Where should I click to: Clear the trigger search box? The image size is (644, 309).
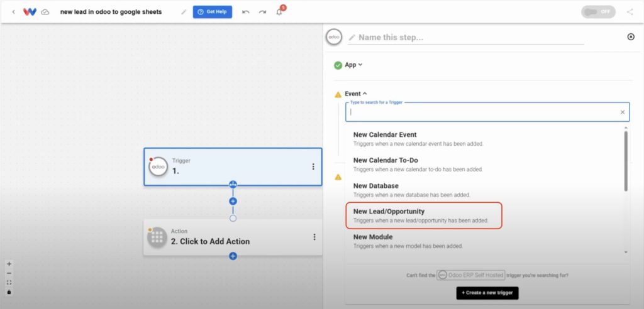(623, 112)
